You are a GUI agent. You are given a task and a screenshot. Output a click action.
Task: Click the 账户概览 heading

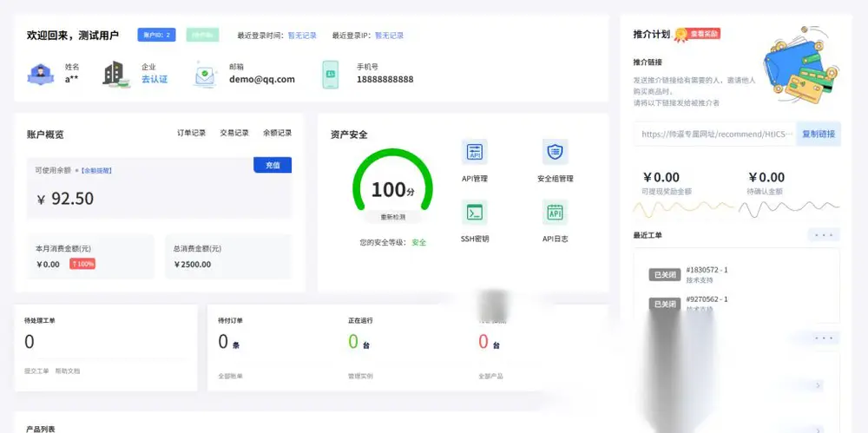pyautogui.click(x=45, y=134)
